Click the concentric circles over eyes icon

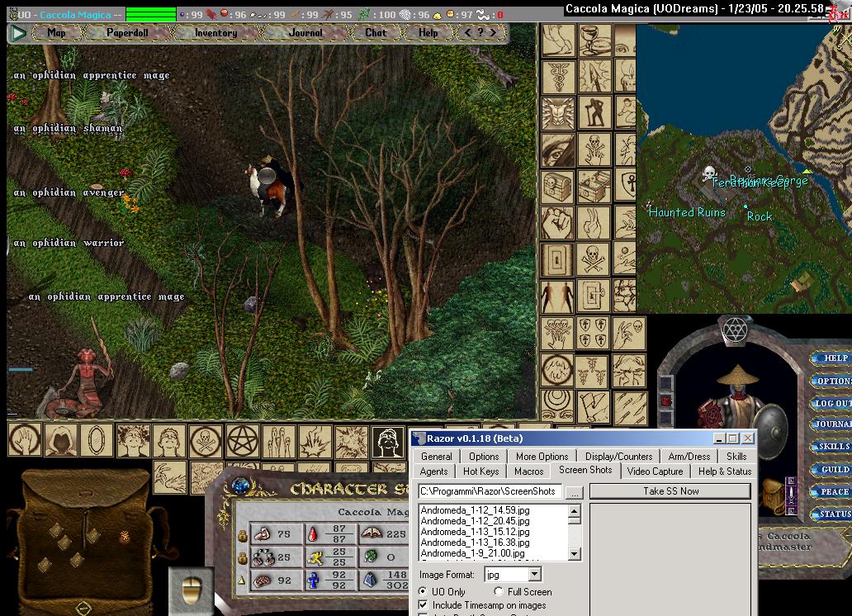click(x=557, y=406)
